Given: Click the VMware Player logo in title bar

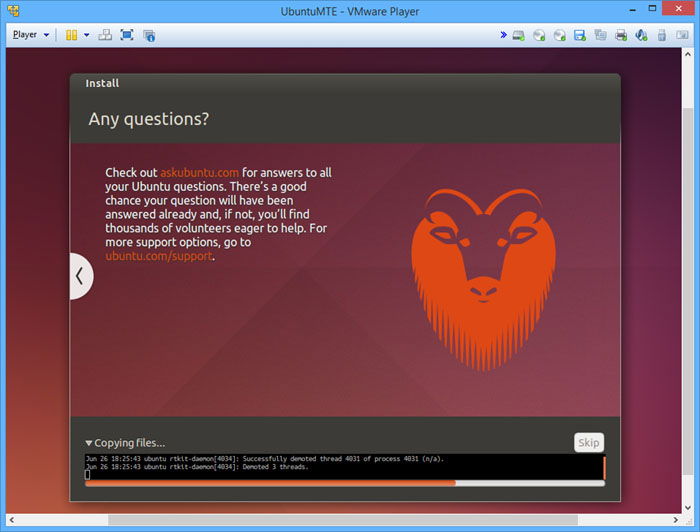Looking at the screenshot, I should (x=14, y=11).
